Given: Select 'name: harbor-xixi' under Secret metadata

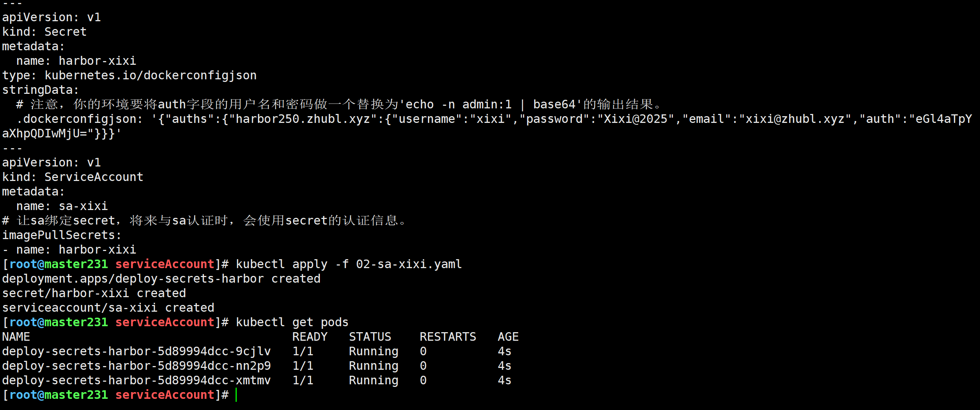Looking at the screenshot, I should (76, 61).
